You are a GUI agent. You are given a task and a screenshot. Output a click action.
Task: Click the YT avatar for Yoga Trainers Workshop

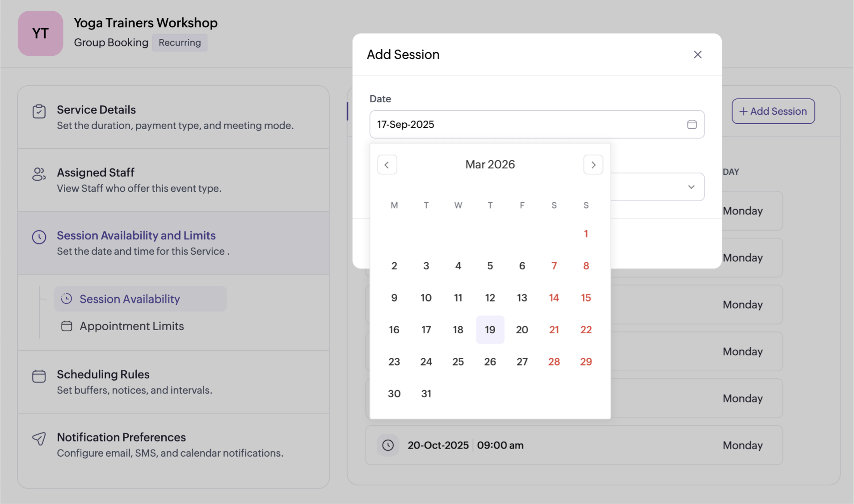[40, 33]
